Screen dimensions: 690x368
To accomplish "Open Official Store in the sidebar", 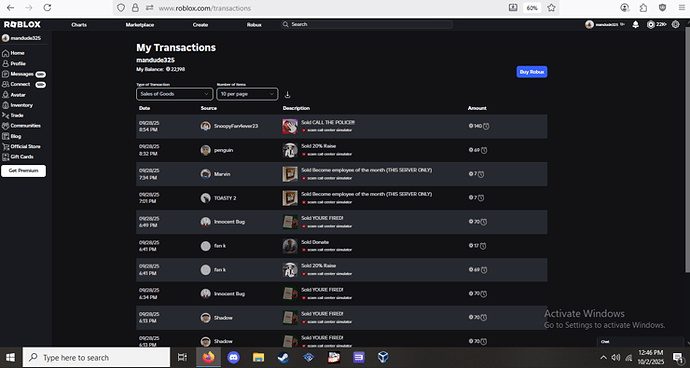I will click(x=21, y=146).
